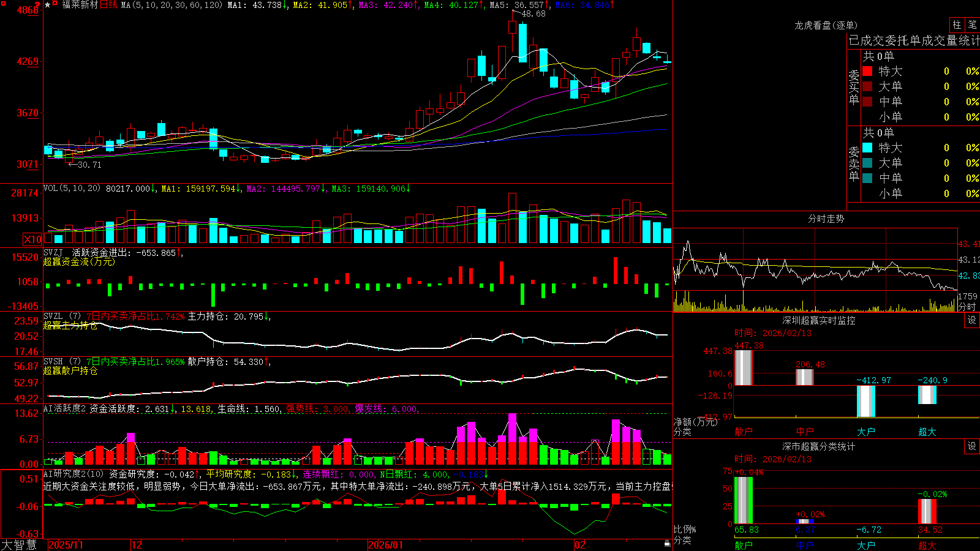Click the -240.9 超大 bar in 深圳超赢 chart
The width and height of the screenshot is (980, 551).
(x=927, y=395)
